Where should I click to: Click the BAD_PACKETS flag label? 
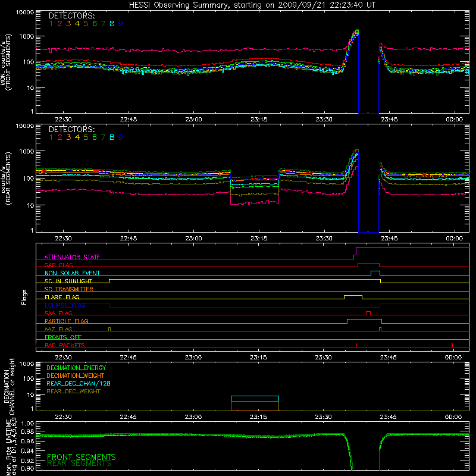coord(65,345)
